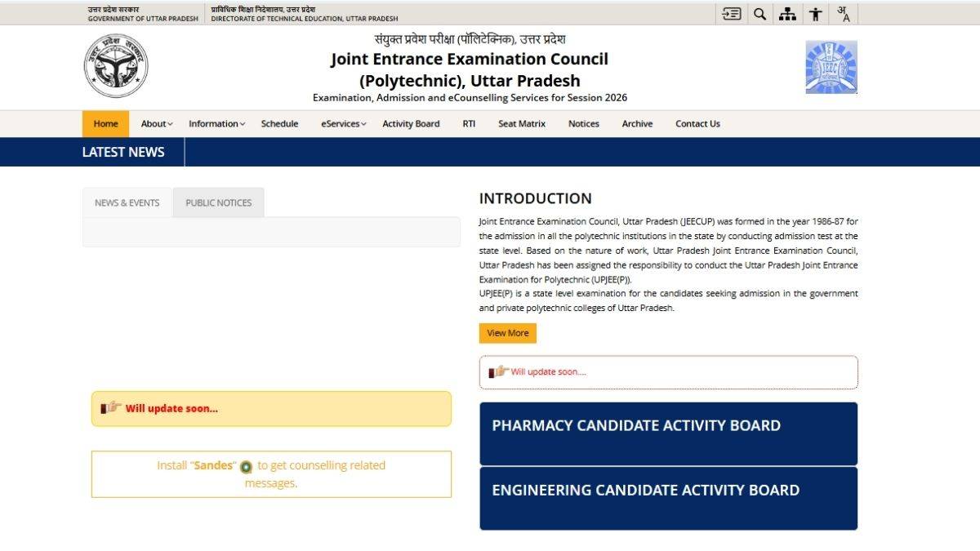Click the Install Sandes message banner
The height and width of the screenshot is (551, 980).
(271, 474)
